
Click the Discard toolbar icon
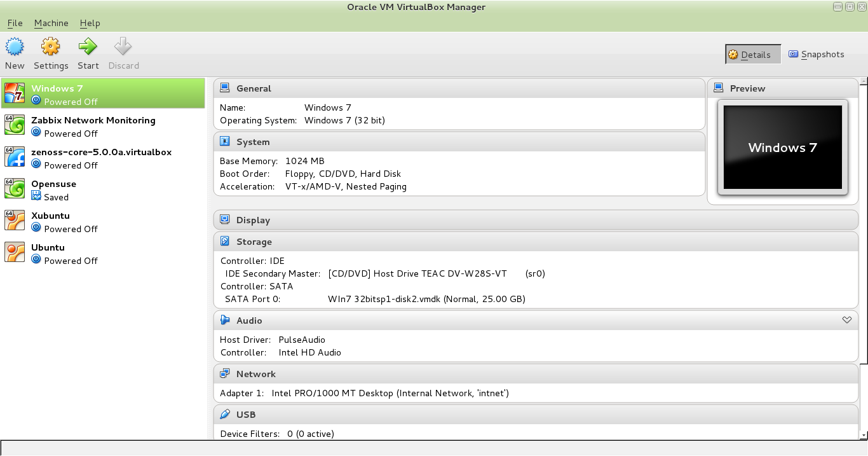[123, 46]
